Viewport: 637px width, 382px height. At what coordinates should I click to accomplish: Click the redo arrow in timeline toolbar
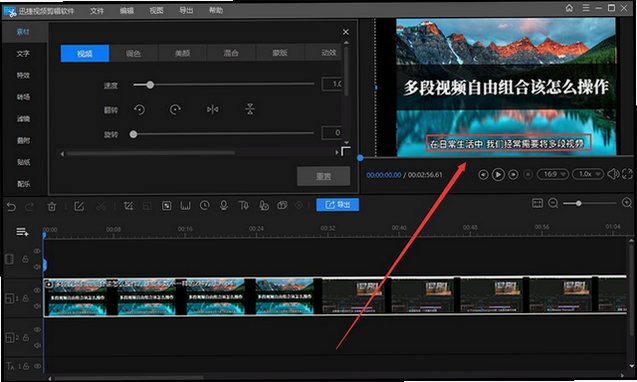click(x=29, y=207)
